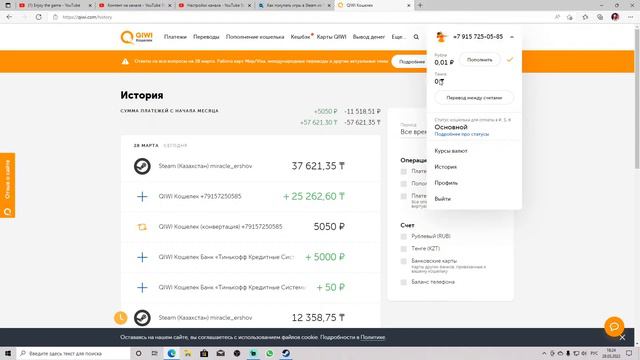
Task: Open Microsoft Store from taskbar
Action: point(204,353)
